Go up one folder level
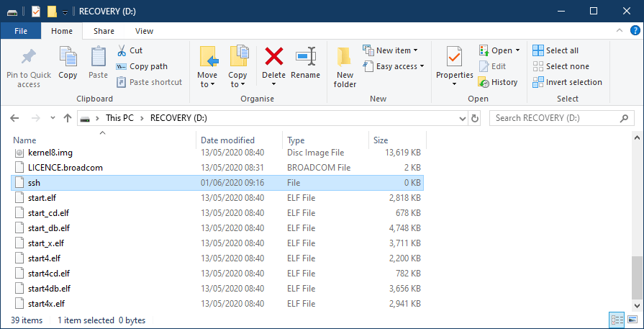644x329 pixels. [68, 118]
